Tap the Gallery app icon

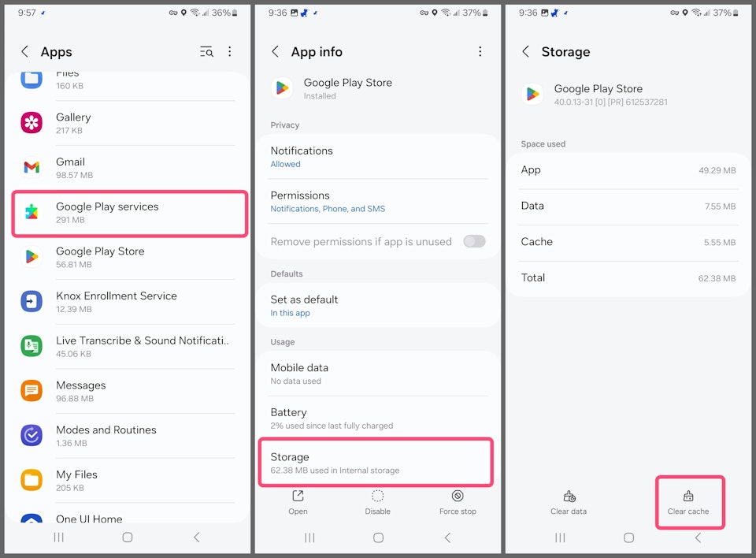[31, 123]
